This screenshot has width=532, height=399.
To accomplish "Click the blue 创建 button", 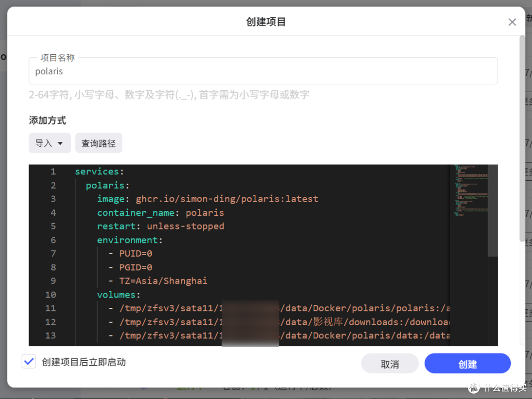I will 467,364.
